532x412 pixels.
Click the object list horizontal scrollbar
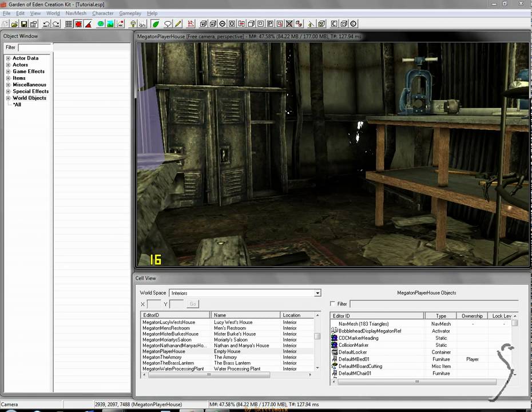(416, 382)
